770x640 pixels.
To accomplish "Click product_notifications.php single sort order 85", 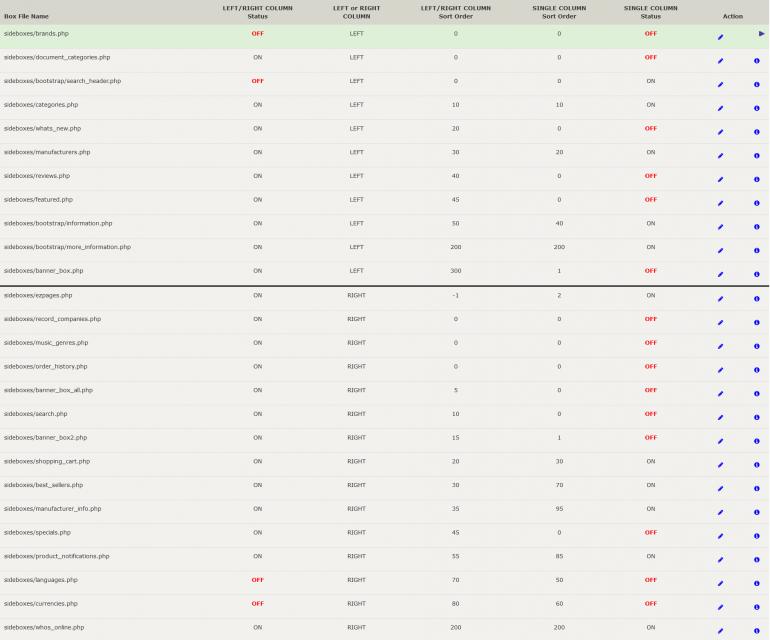I will (x=559, y=556).
